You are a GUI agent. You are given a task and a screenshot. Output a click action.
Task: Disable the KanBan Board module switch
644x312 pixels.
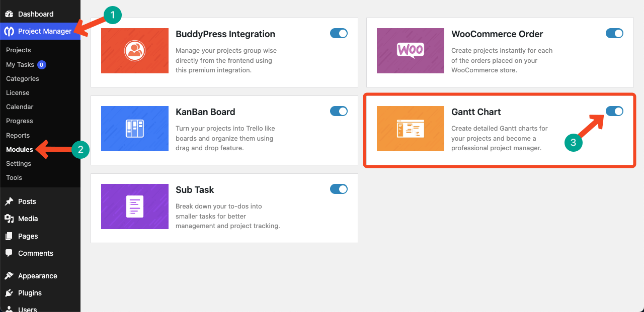pos(339,111)
